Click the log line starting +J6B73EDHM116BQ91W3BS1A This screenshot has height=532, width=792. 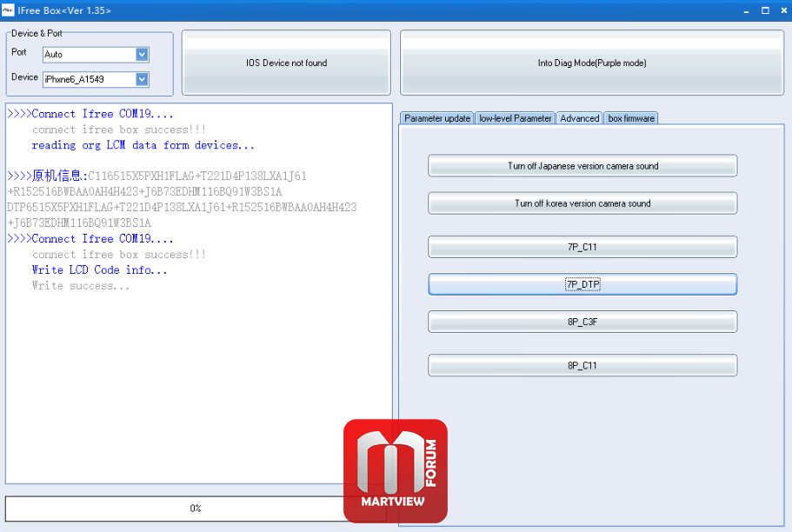pyautogui.click(x=79, y=223)
